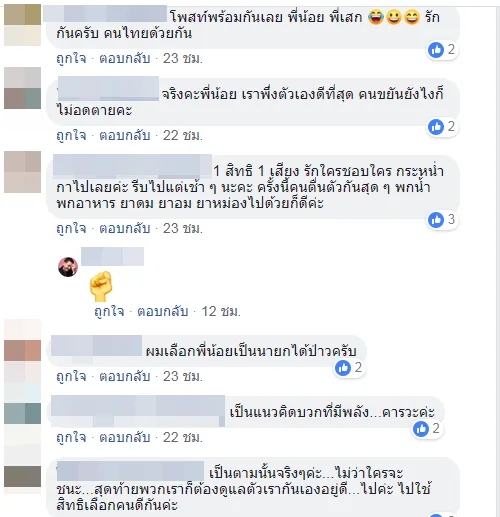Click like reaction on จริงคะพี่น้อย comment
500x517 pixels.
(x=436, y=127)
